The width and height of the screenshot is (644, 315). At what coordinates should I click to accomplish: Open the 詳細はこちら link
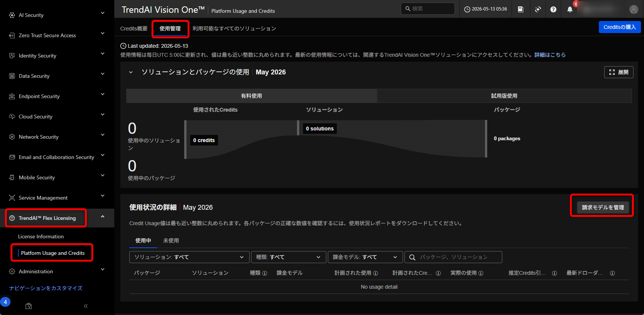coord(550,55)
